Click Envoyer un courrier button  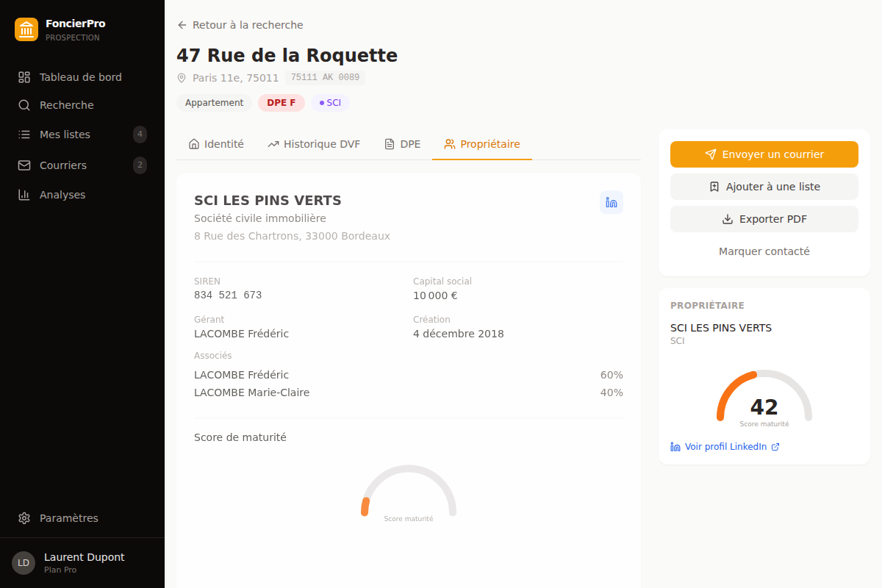tap(764, 154)
